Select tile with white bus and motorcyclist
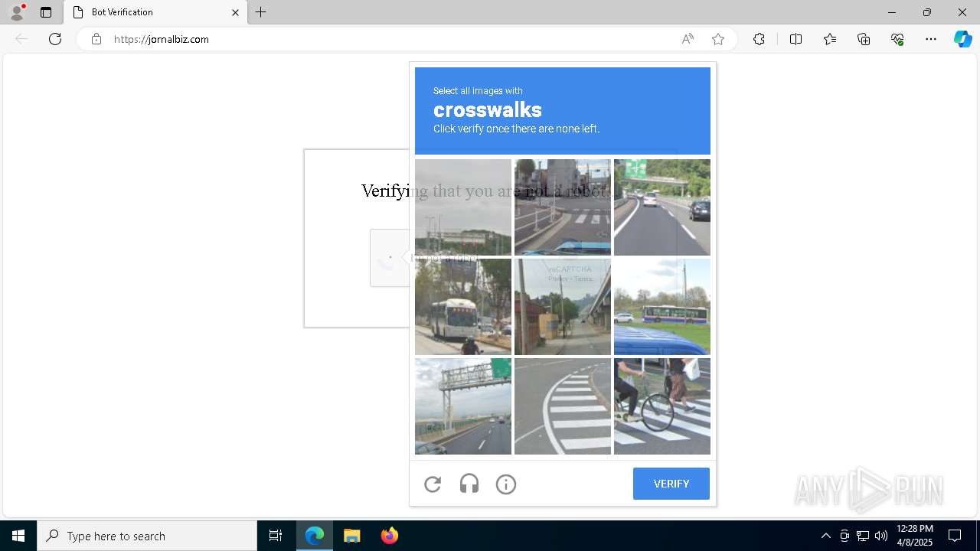 tap(463, 307)
